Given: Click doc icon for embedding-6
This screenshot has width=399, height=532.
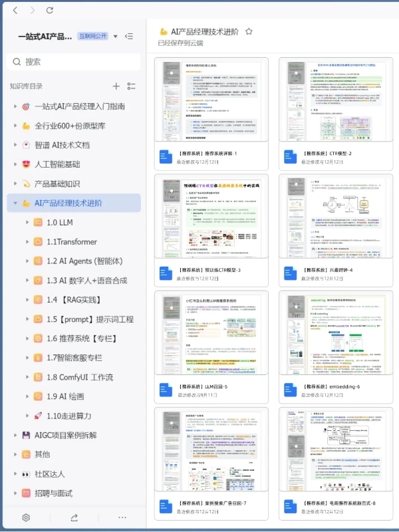Looking at the screenshot, I should coord(291,390).
